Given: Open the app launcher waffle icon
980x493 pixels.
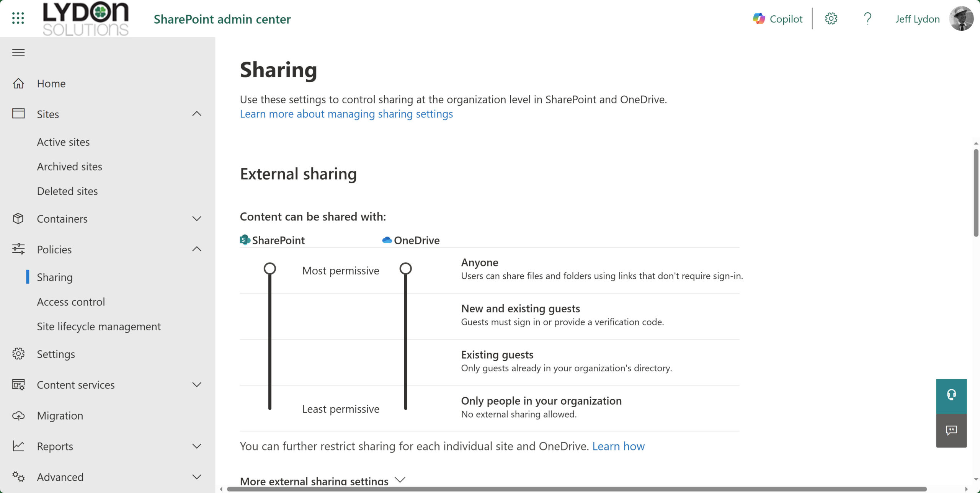Looking at the screenshot, I should tap(18, 18).
